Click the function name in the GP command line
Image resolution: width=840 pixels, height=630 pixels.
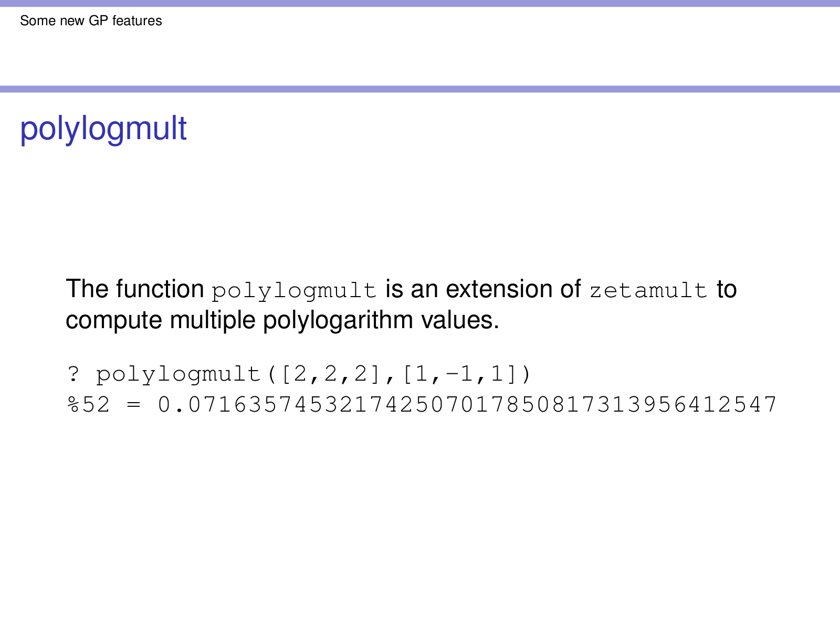click(178, 375)
